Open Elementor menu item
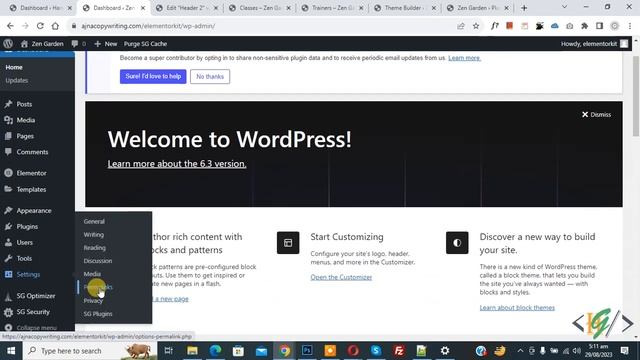 31,173
